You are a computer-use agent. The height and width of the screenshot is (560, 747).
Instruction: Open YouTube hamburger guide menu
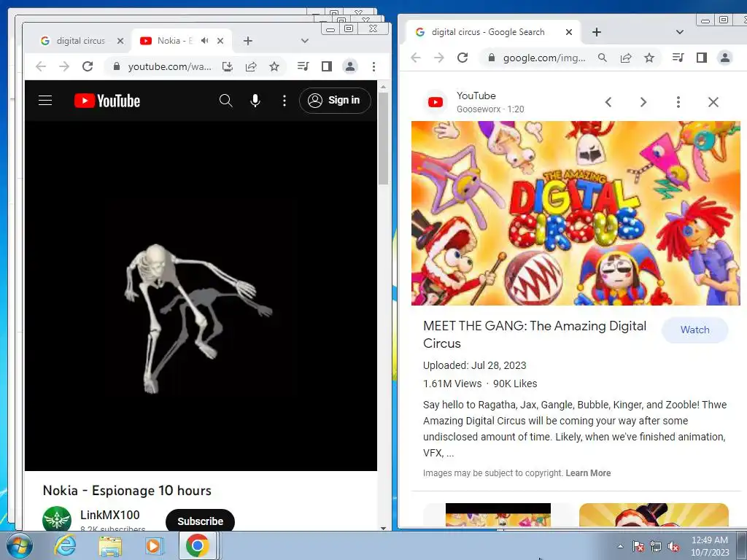tap(45, 101)
